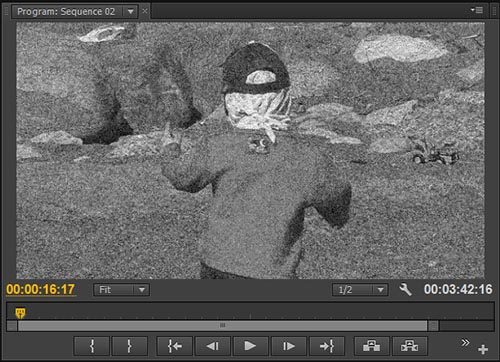Open the Fit zoom level dropdown

coord(121,290)
